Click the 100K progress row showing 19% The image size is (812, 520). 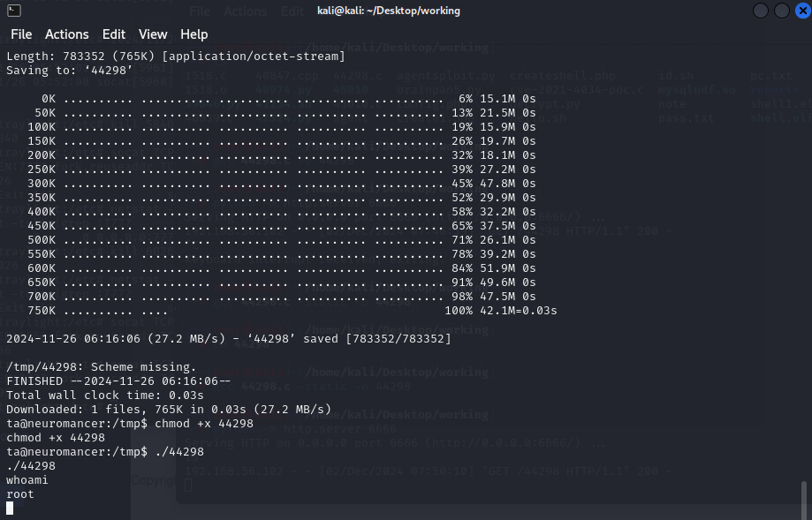282,127
